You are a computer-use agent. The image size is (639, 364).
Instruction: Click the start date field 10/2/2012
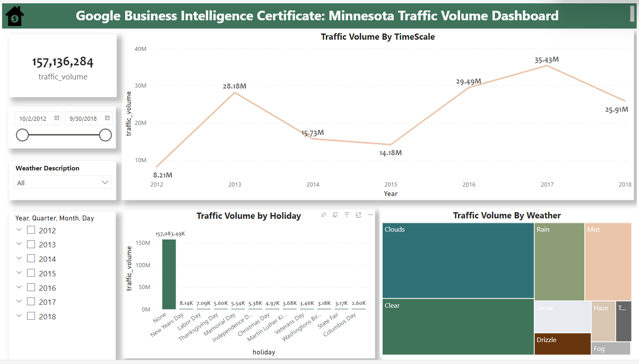point(34,119)
